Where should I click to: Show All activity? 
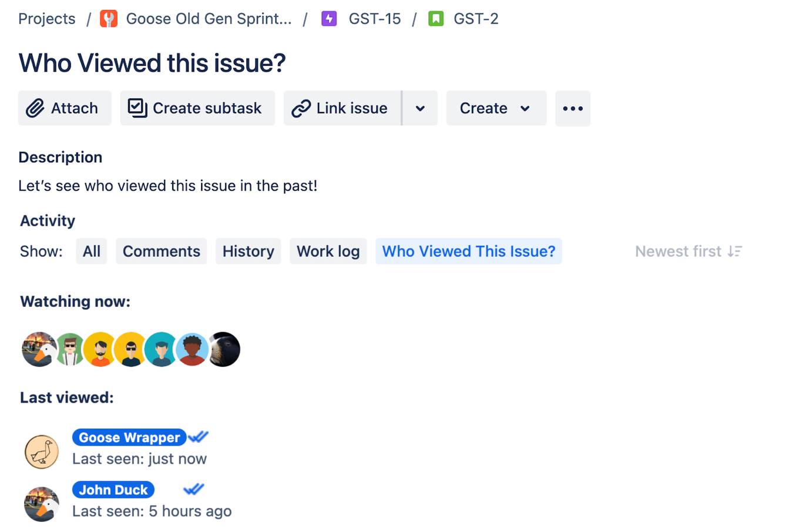pyautogui.click(x=92, y=252)
